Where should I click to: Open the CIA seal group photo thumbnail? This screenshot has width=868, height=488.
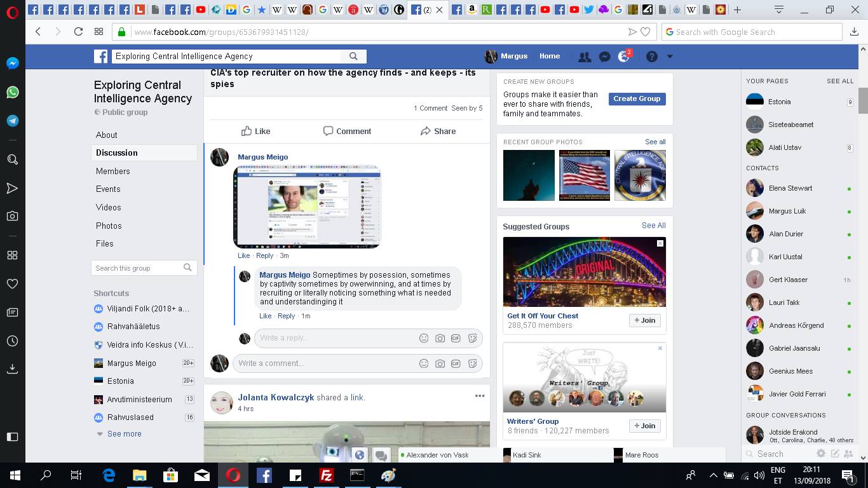point(640,175)
